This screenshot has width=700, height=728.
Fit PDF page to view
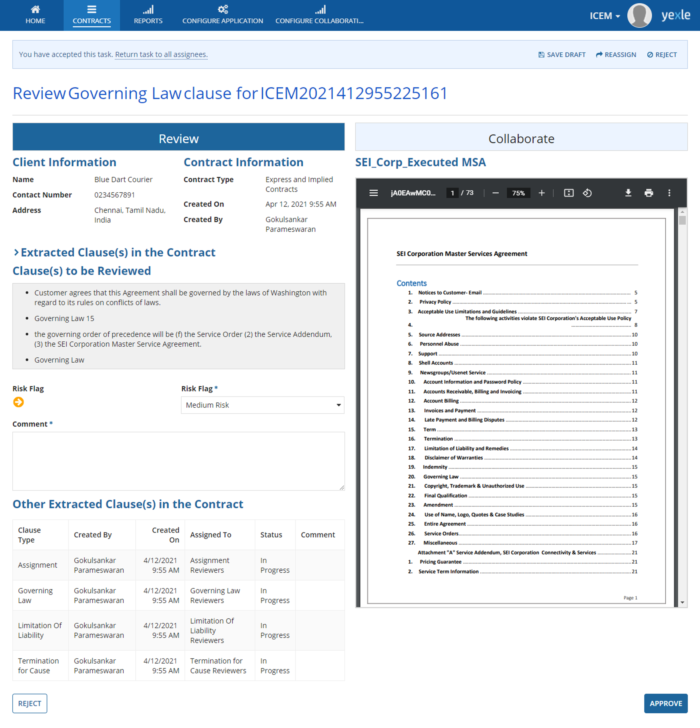(x=569, y=193)
